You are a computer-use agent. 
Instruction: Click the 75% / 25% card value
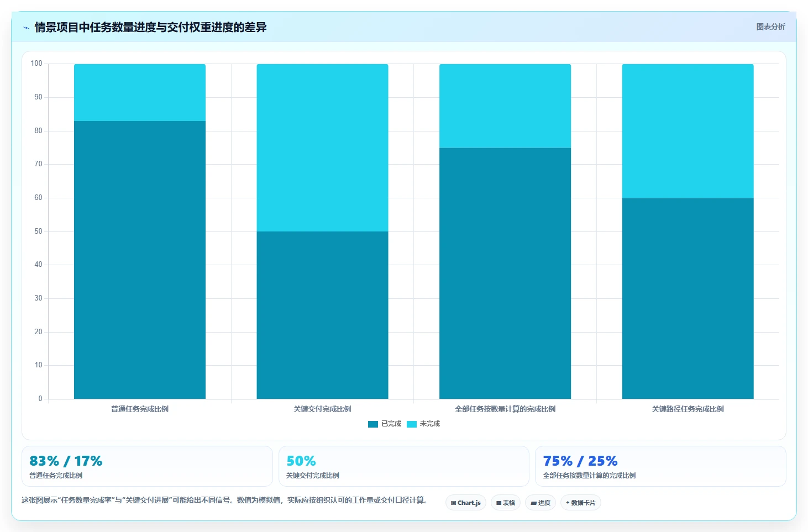click(580, 461)
